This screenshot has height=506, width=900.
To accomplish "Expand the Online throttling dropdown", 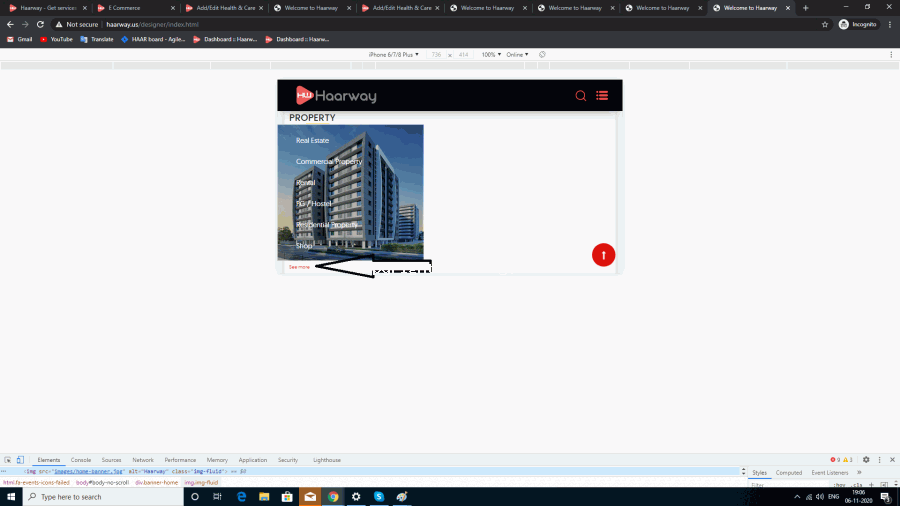I will pos(517,55).
